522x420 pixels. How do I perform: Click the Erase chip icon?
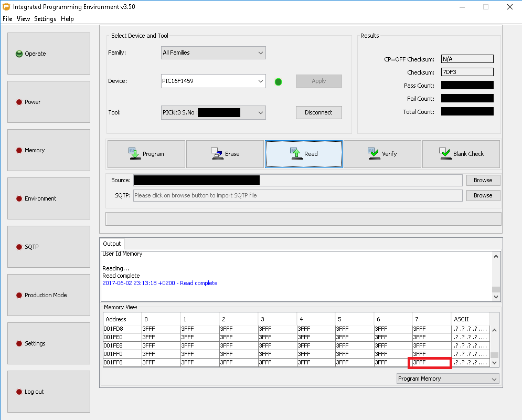[217, 154]
